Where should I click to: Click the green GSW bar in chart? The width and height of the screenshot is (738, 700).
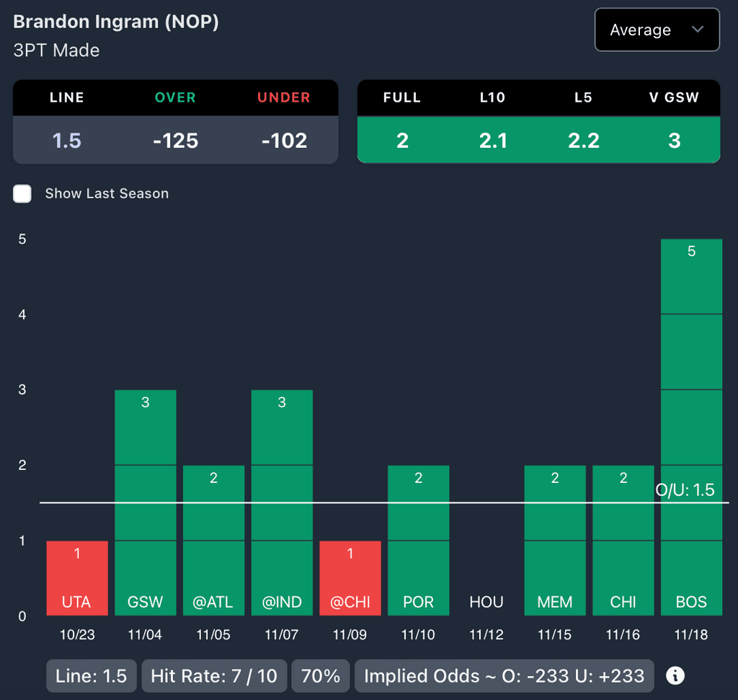[146, 502]
